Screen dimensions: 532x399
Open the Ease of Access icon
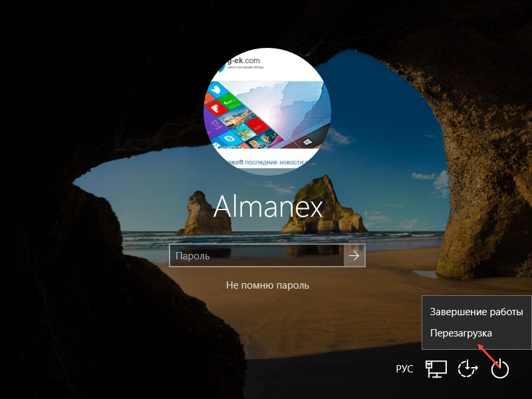(468, 368)
